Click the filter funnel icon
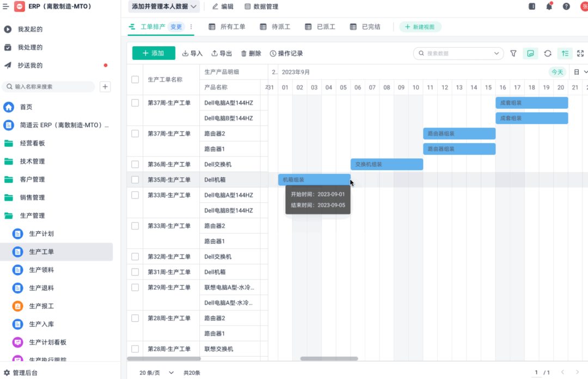The width and height of the screenshot is (588, 379). (513, 53)
